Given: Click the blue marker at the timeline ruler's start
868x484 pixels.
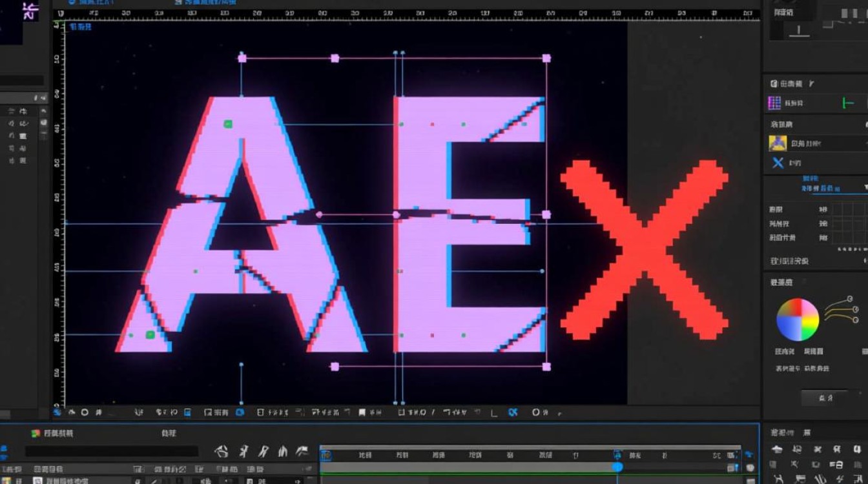Looking at the screenshot, I should click(326, 455).
